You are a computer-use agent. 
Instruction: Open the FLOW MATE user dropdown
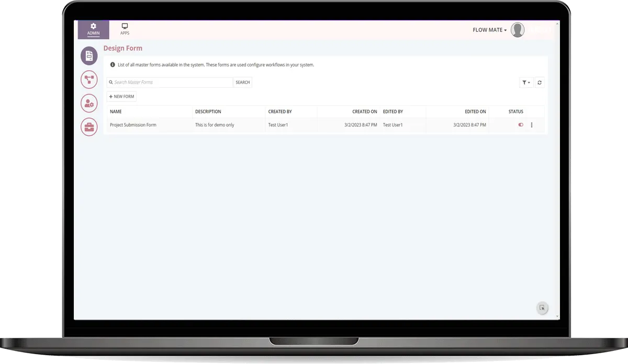[x=489, y=30]
